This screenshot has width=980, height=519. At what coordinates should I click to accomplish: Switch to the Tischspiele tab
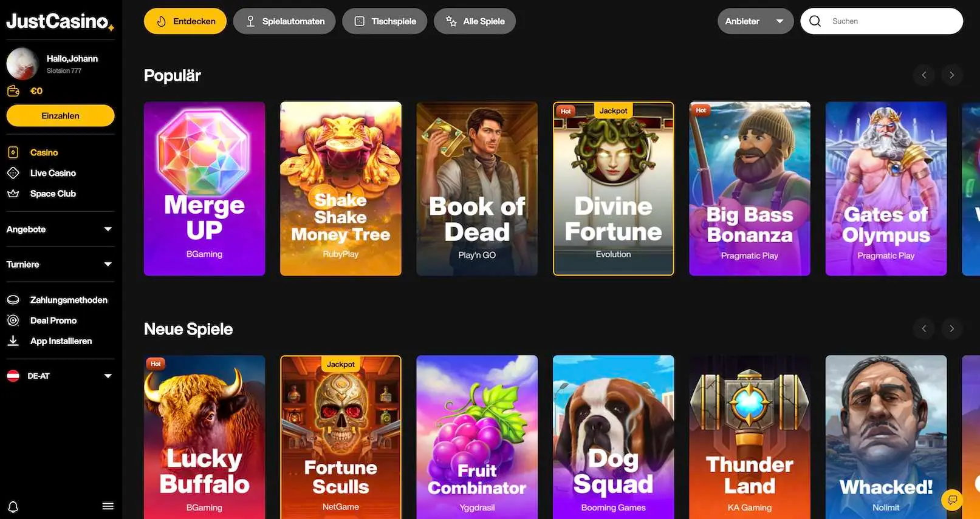click(385, 21)
